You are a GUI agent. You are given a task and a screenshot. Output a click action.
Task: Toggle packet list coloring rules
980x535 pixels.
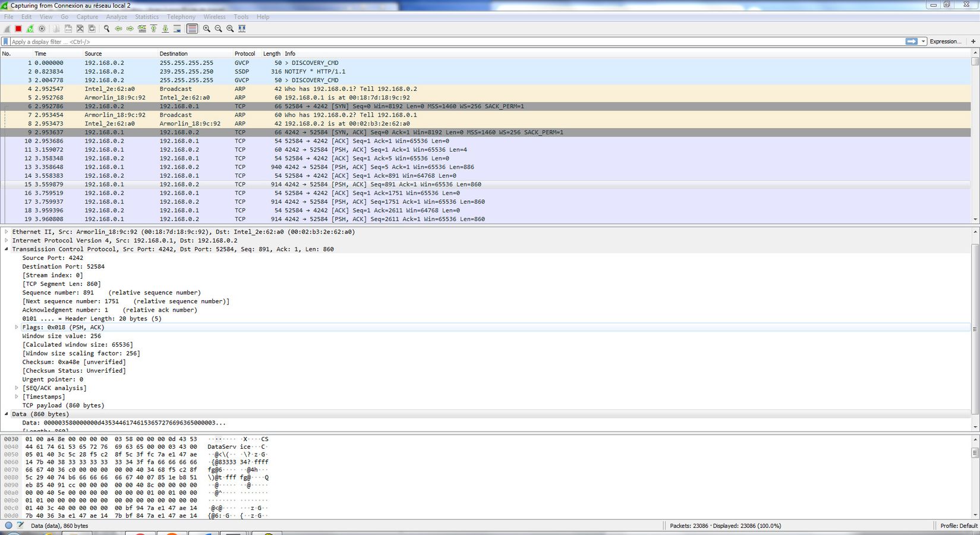192,29
